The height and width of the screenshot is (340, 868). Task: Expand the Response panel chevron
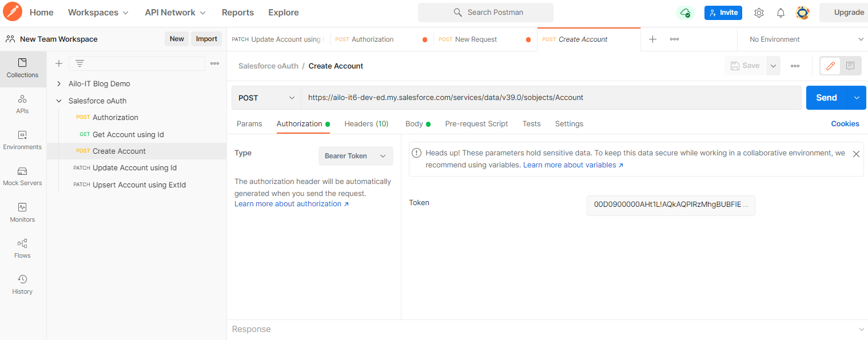tap(862, 330)
